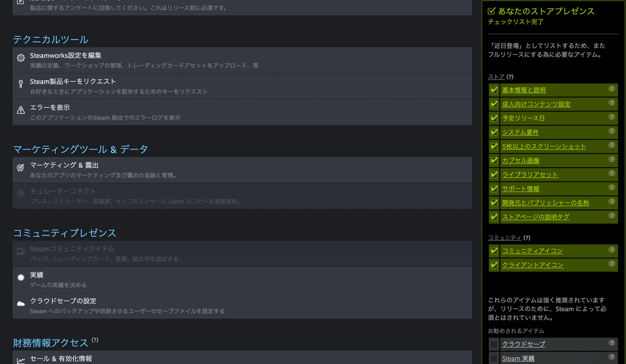Click the help icon for 予定リリース日
Viewport: 626px width, 364px height.
[611, 117]
